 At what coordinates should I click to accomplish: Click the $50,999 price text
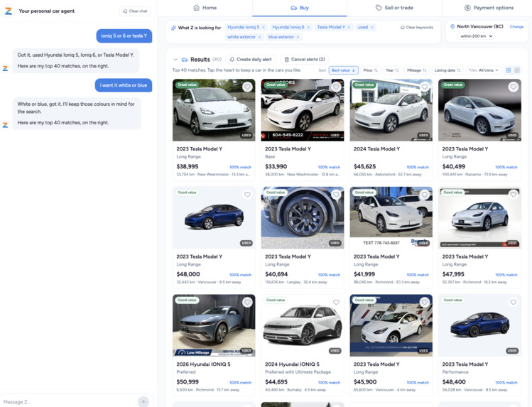pos(188,382)
